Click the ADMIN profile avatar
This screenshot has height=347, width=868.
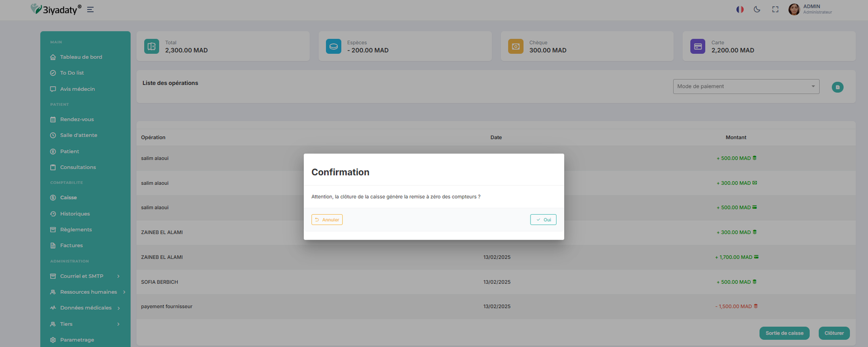pyautogui.click(x=794, y=9)
